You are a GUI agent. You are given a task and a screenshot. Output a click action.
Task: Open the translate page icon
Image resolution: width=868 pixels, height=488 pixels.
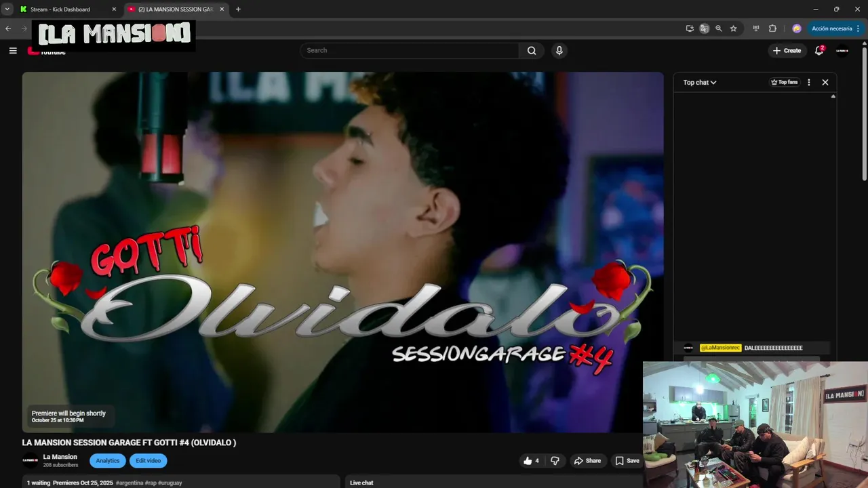(x=705, y=28)
